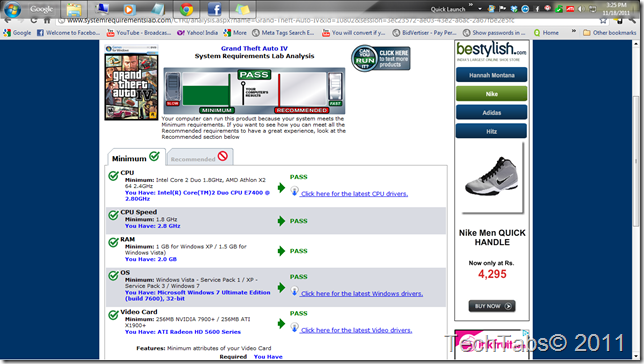
Task: Expand the Quick Launch toolbar chevron
Action: coord(471,5)
